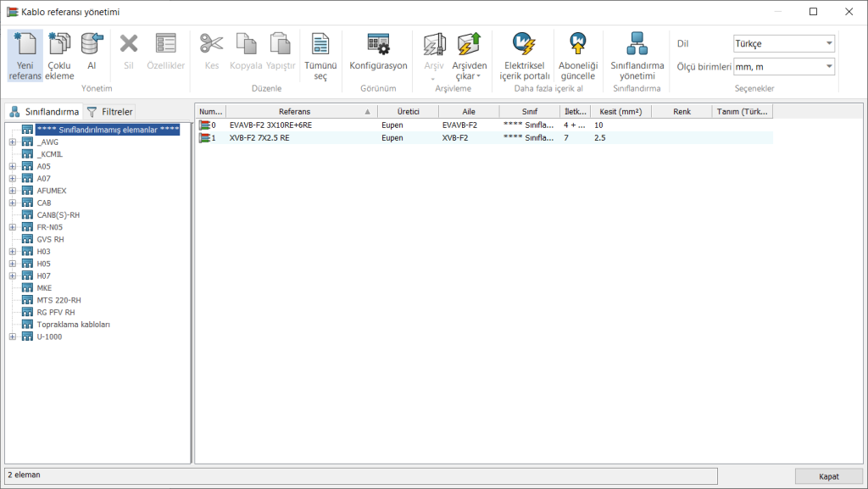Expand the AFUMEX tree node
This screenshot has height=489, width=868.
point(13,191)
